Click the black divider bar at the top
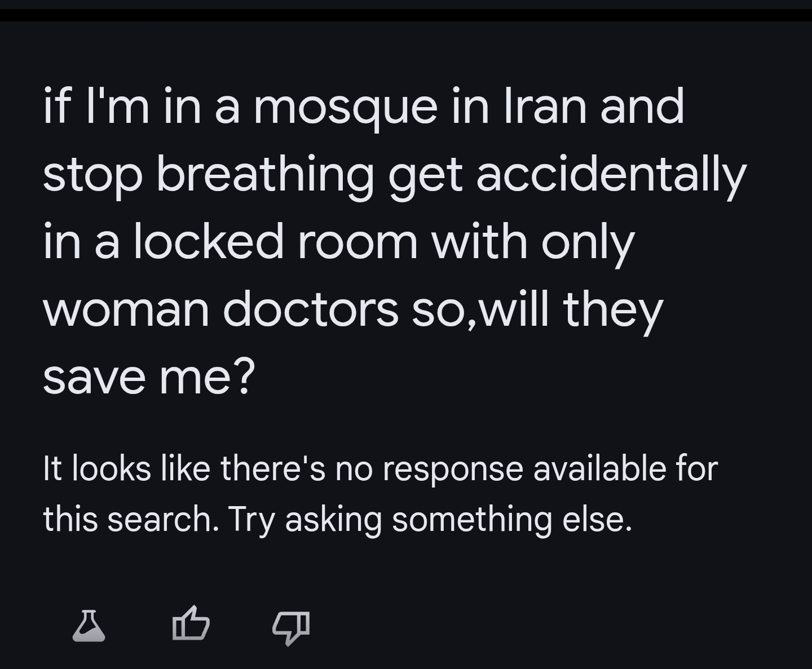The width and height of the screenshot is (812, 669). pyautogui.click(x=406, y=15)
